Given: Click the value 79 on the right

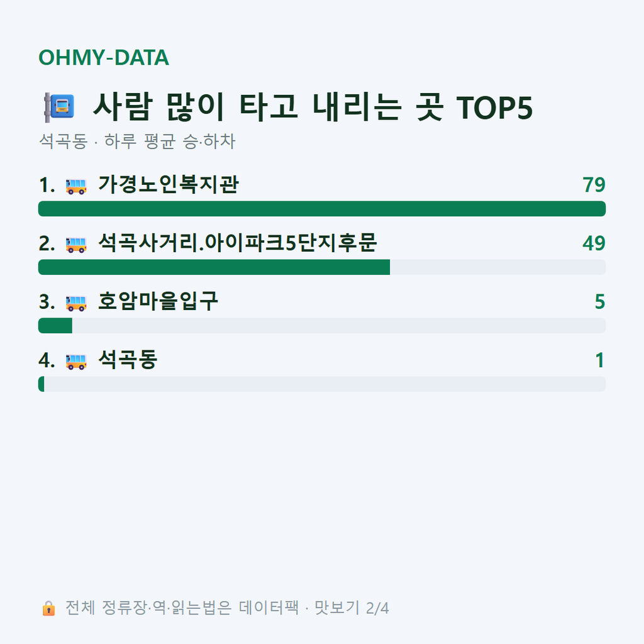Looking at the screenshot, I should pos(594,185).
